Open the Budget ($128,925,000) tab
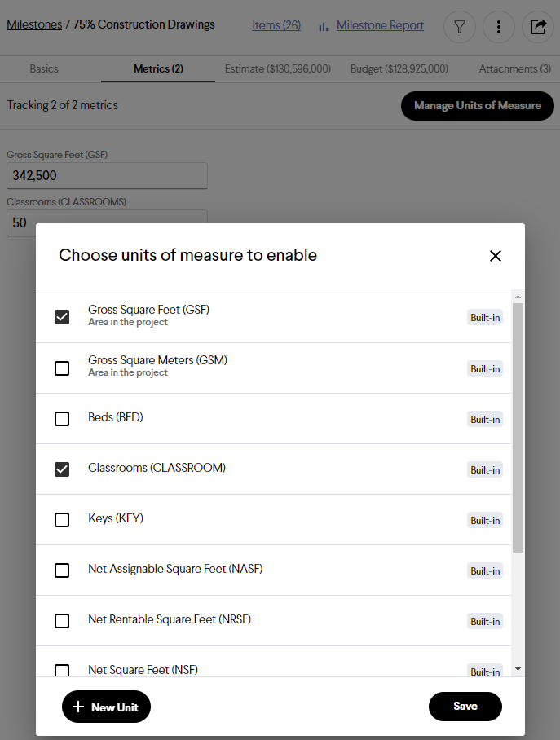560x740 pixels. [399, 69]
